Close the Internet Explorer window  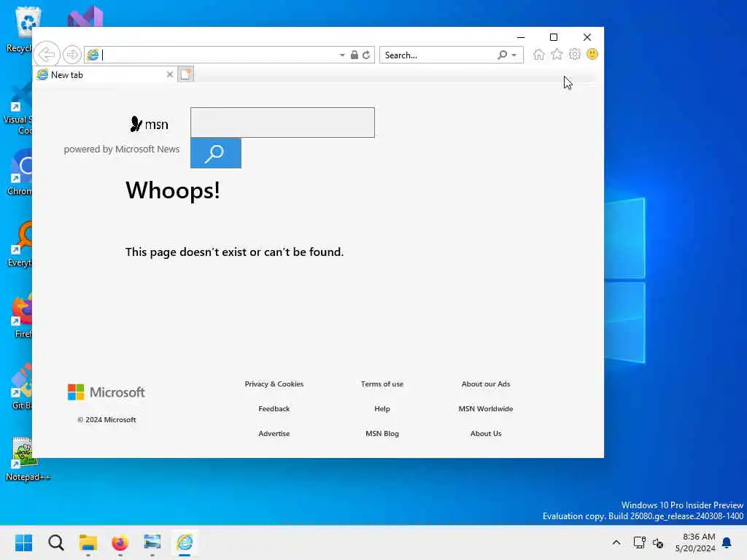click(587, 37)
